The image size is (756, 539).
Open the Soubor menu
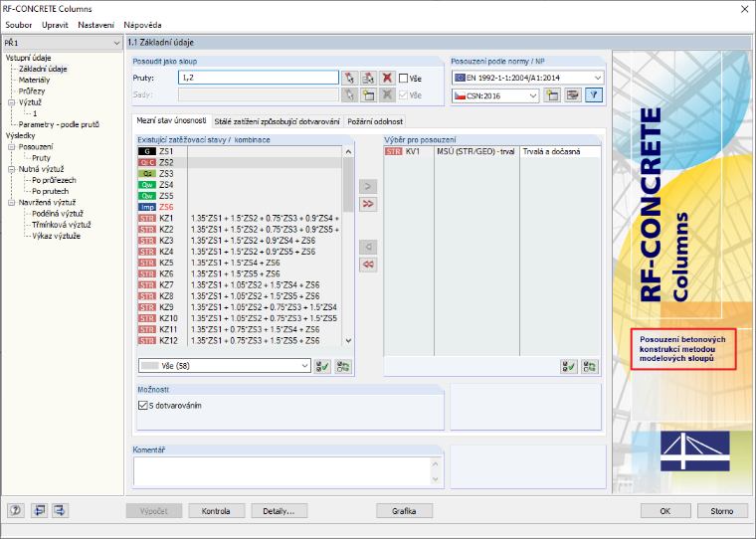tap(18, 25)
